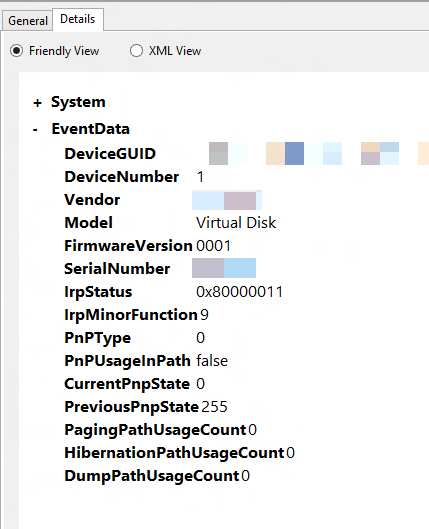This screenshot has height=529, width=429.
Task: Click the HibernationPathUsageCount label
Action: [x=175, y=453]
